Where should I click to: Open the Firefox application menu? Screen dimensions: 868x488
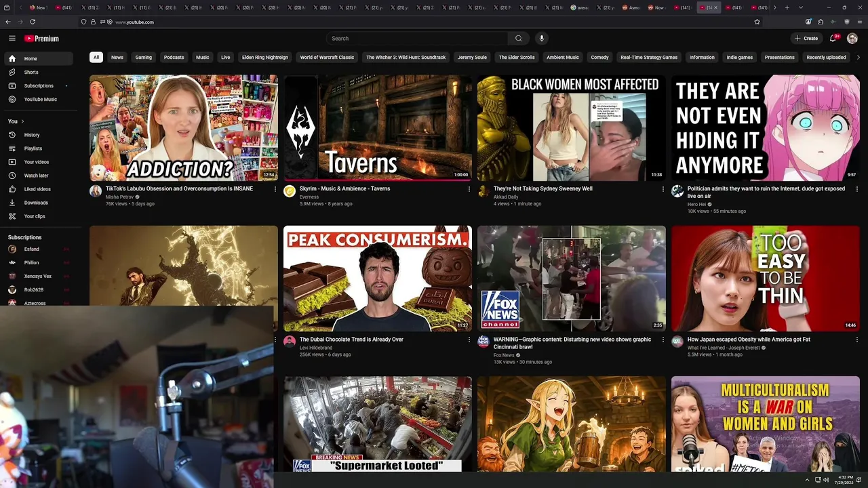pos(859,22)
